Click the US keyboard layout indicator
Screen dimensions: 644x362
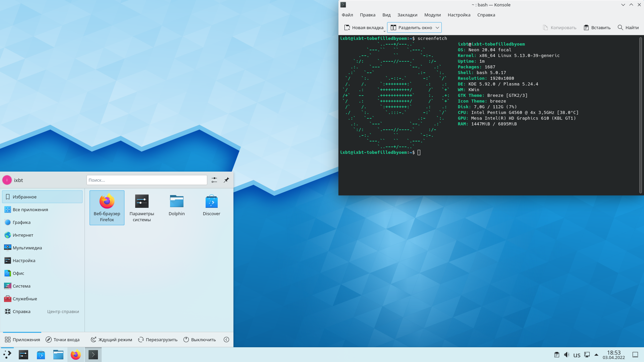click(577, 355)
